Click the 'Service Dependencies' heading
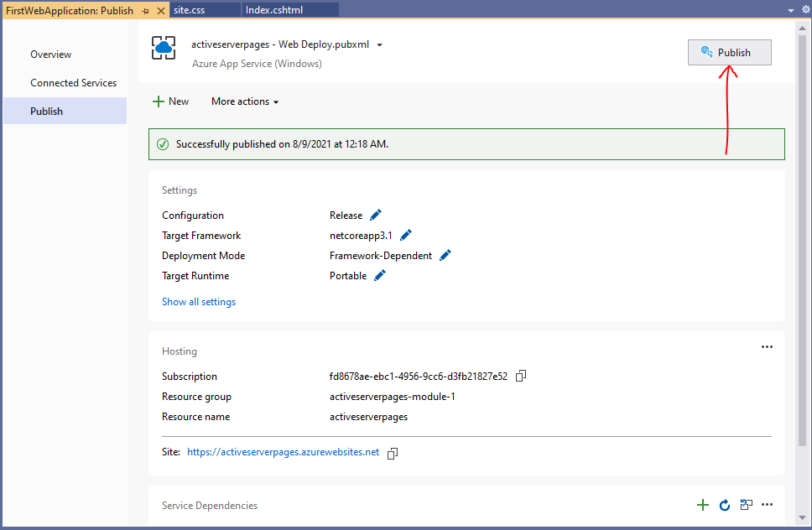 pyautogui.click(x=210, y=506)
